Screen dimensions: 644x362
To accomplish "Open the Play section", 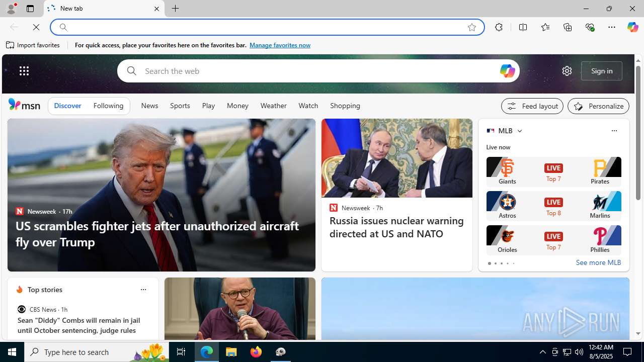I will click(208, 106).
